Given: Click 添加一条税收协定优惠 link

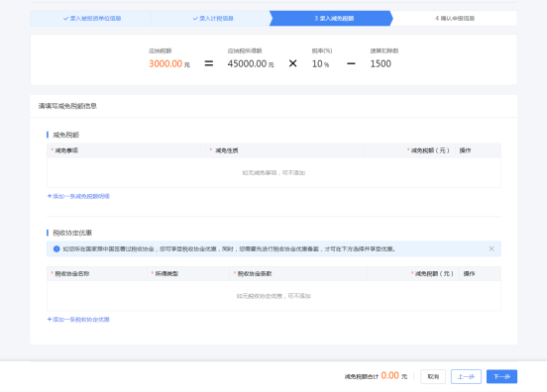Looking at the screenshot, I should [x=78, y=319].
